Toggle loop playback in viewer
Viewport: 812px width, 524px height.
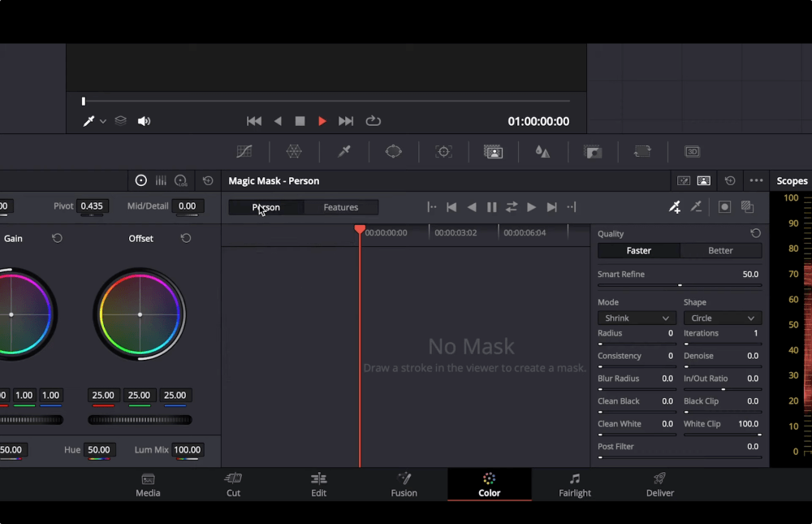pyautogui.click(x=374, y=121)
